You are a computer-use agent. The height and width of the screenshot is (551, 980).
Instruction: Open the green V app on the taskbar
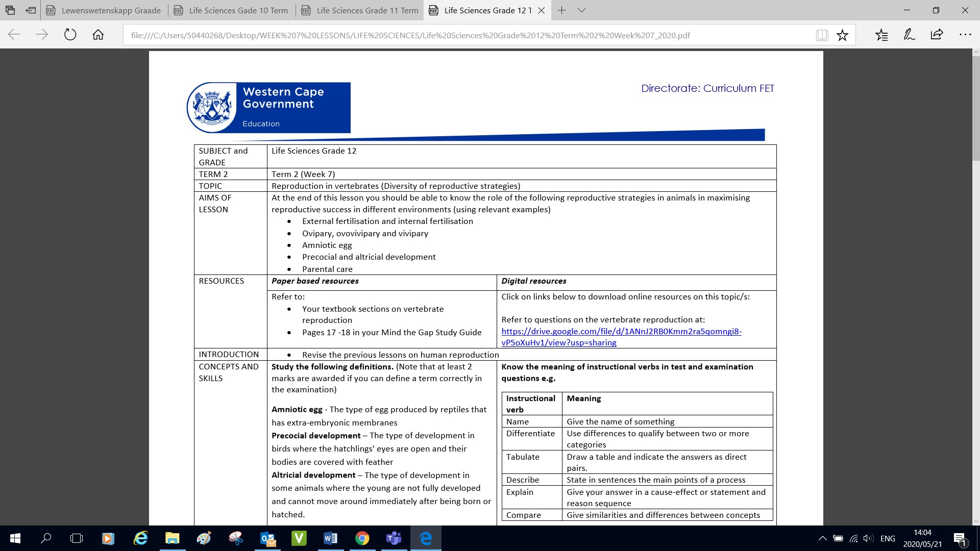(x=299, y=538)
